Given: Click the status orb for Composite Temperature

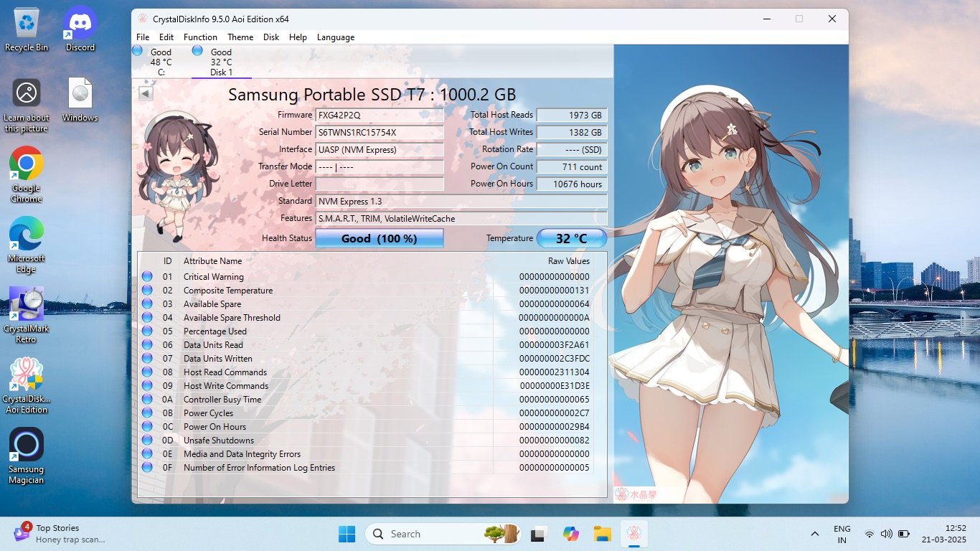Looking at the screenshot, I should [x=147, y=291].
